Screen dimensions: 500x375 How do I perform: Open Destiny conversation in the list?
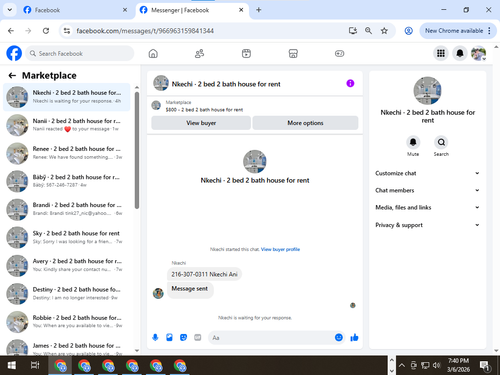tap(67, 294)
